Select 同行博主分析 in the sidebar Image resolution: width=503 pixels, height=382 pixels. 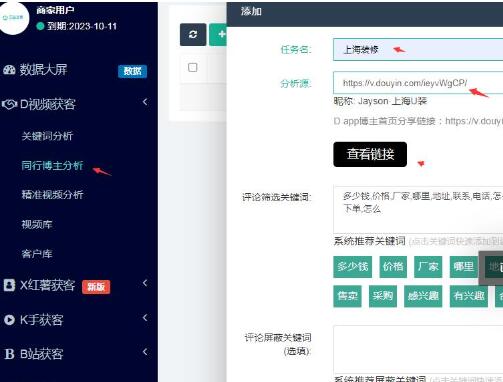tap(52, 165)
